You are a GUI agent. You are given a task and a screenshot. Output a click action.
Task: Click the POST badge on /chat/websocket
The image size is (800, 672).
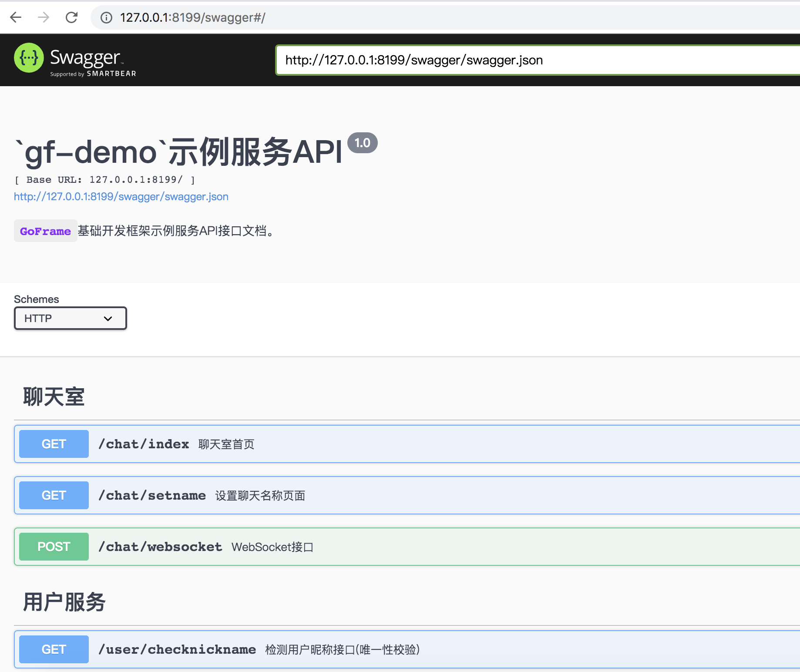click(x=54, y=546)
